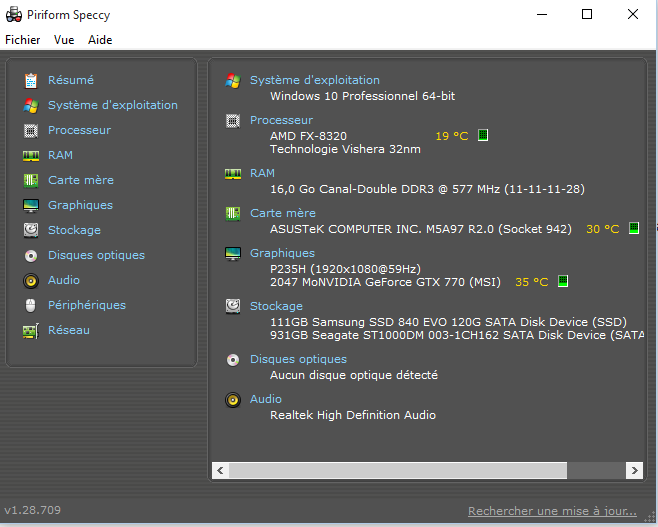The image size is (658, 527).
Task: Open Stockage in the sidebar
Action: (x=75, y=230)
